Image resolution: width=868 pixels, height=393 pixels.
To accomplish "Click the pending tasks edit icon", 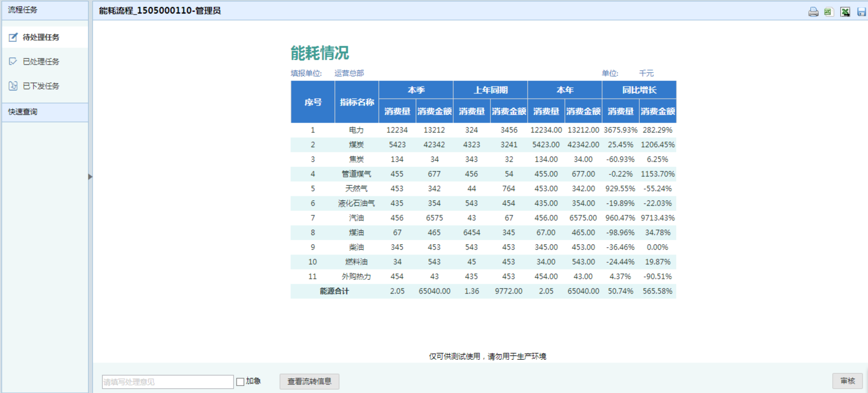I will (x=13, y=37).
